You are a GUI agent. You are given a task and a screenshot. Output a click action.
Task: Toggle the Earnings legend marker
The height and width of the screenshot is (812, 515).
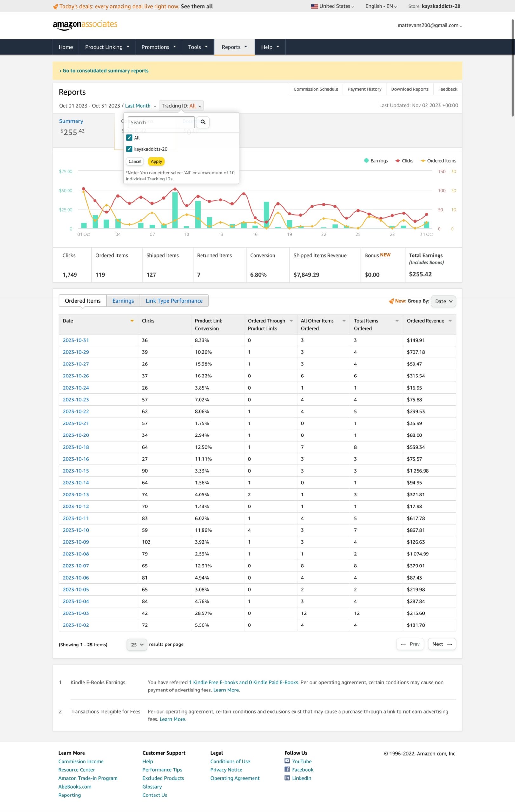(366, 160)
